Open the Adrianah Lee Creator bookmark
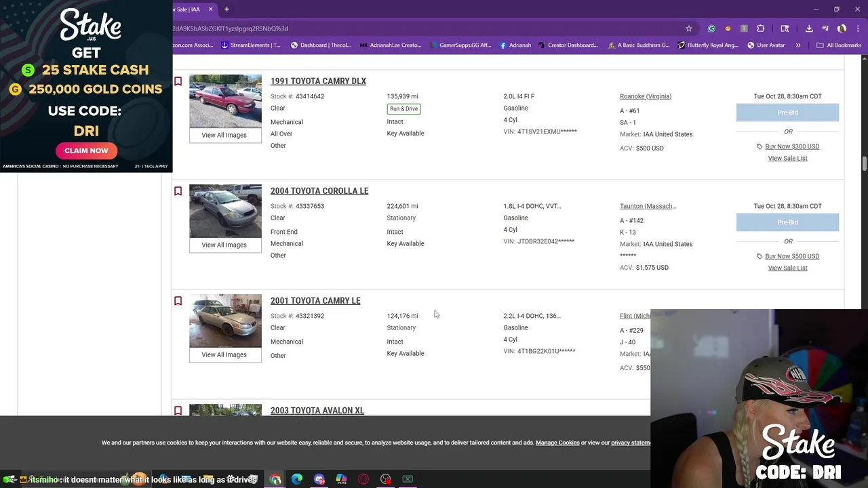This screenshot has width=868, height=488. click(x=391, y=45)
